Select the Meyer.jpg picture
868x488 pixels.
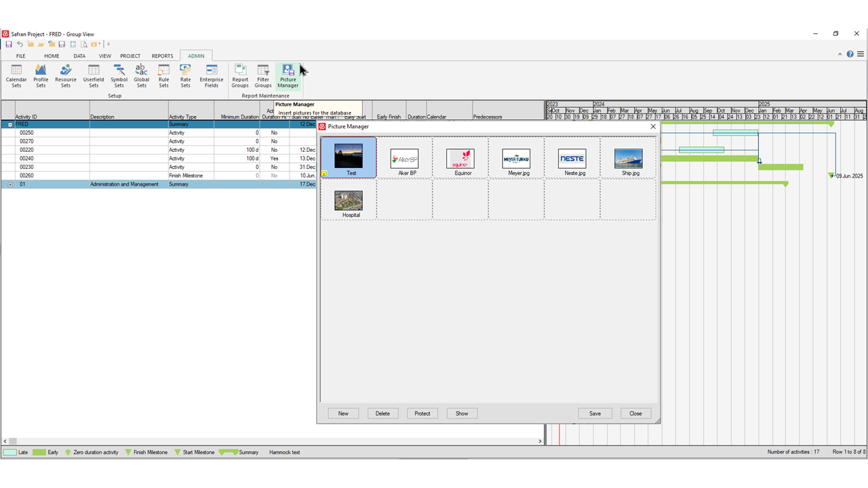coord(516,158)
